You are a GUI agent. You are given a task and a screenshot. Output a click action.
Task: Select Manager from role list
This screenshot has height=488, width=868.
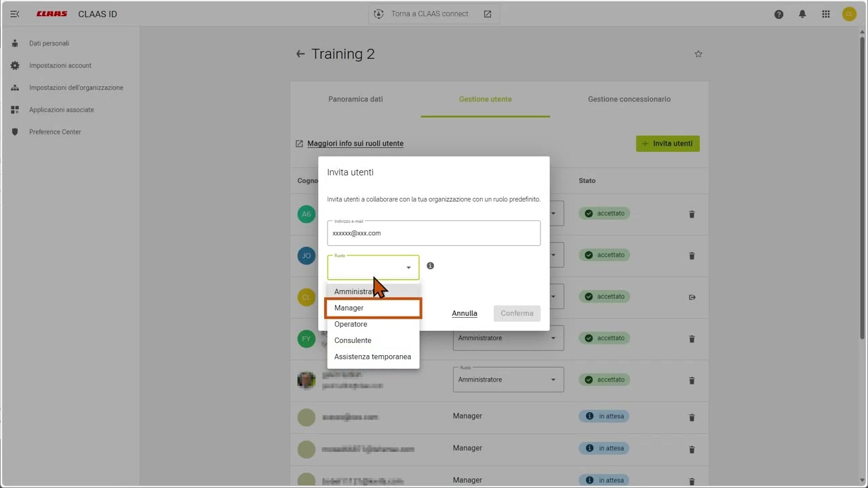tap(373, 308)
